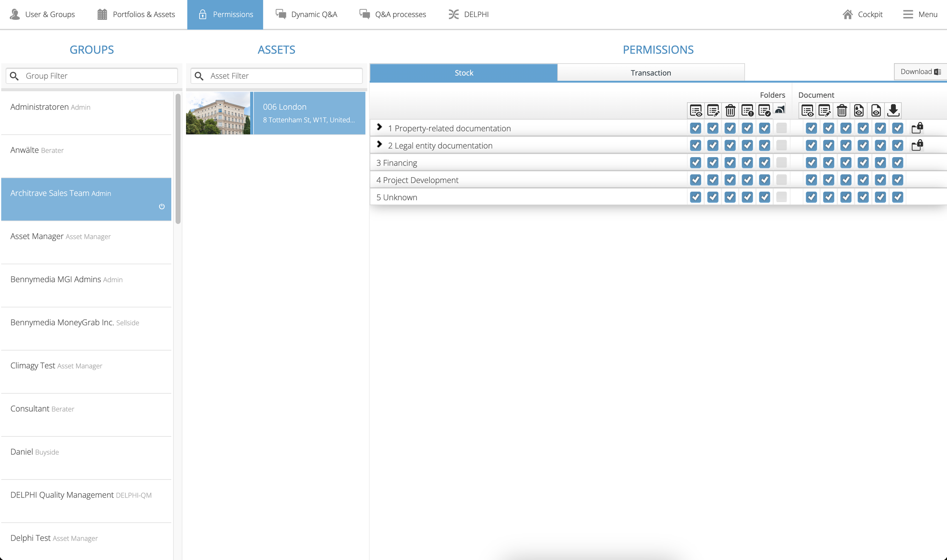This screenshot has height=560, width=947.
Task: Open the Portfolios & Assets menu
Action: pyautogui.click(x=136, y=14)
